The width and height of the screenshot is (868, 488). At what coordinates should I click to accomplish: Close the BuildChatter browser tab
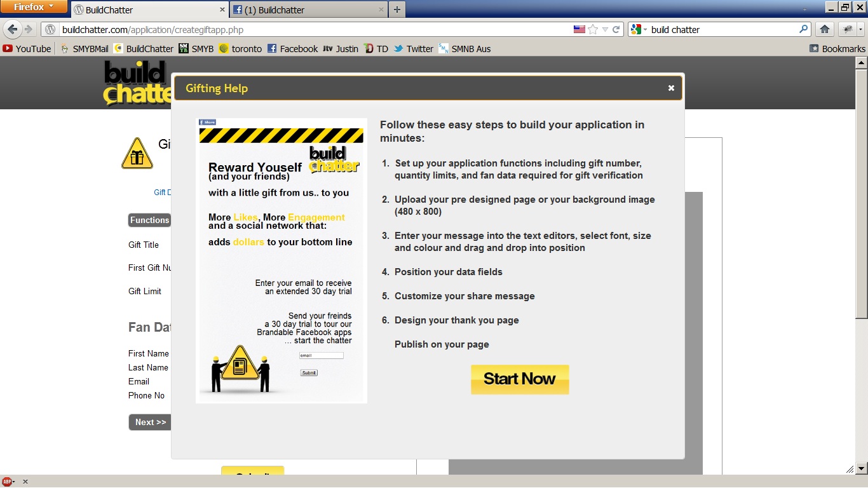(x=222, y=10)
